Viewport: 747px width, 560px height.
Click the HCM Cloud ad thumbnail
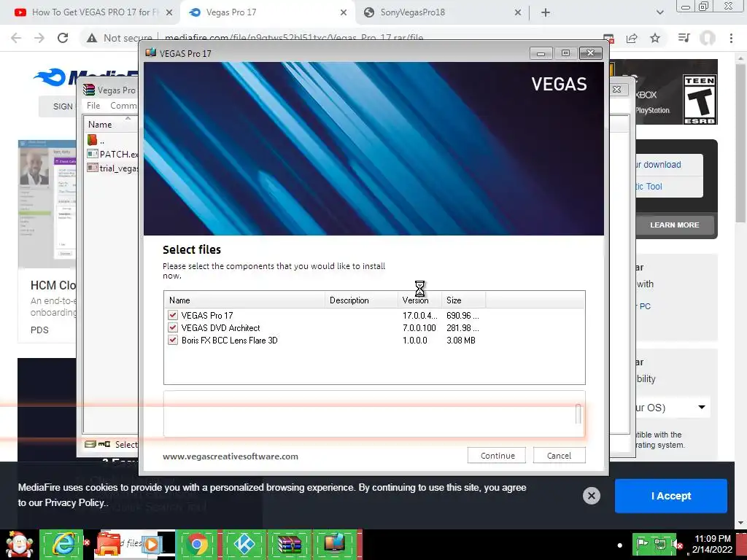pos(47,204)
